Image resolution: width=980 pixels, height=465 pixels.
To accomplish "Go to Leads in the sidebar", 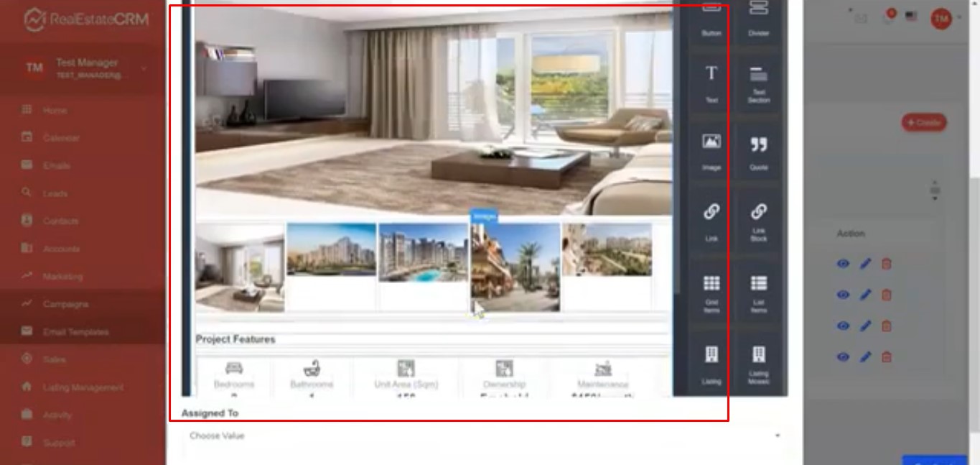I will [x=55, y=193].
